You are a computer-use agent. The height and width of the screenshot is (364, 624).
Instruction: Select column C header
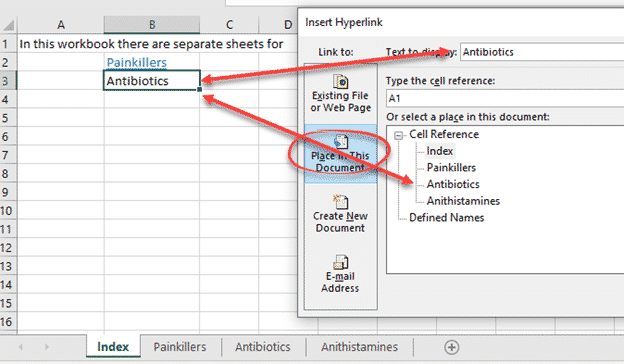[x=229, y=25]
